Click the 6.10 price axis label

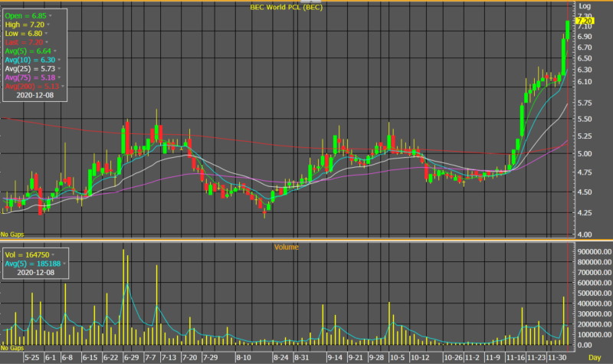tap(585, 82)
